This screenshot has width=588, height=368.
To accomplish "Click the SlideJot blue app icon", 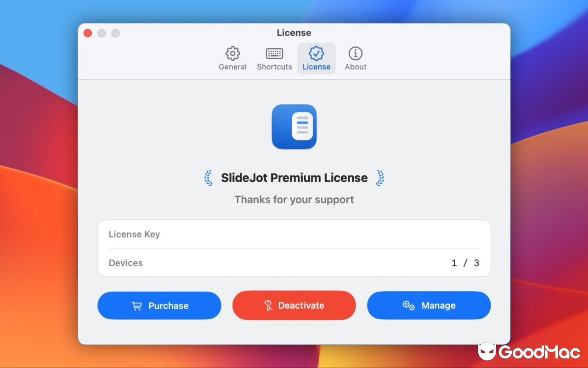I will point(294,127).
